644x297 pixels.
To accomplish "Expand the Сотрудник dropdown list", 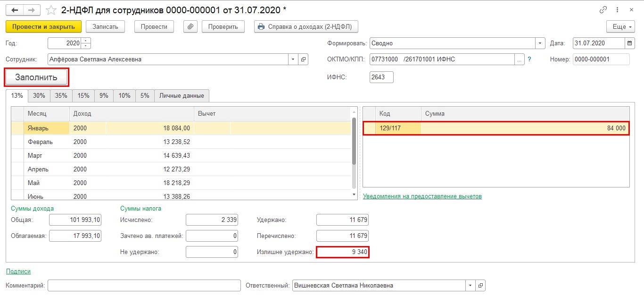I will pyautogui.click(x=293, y=59).
